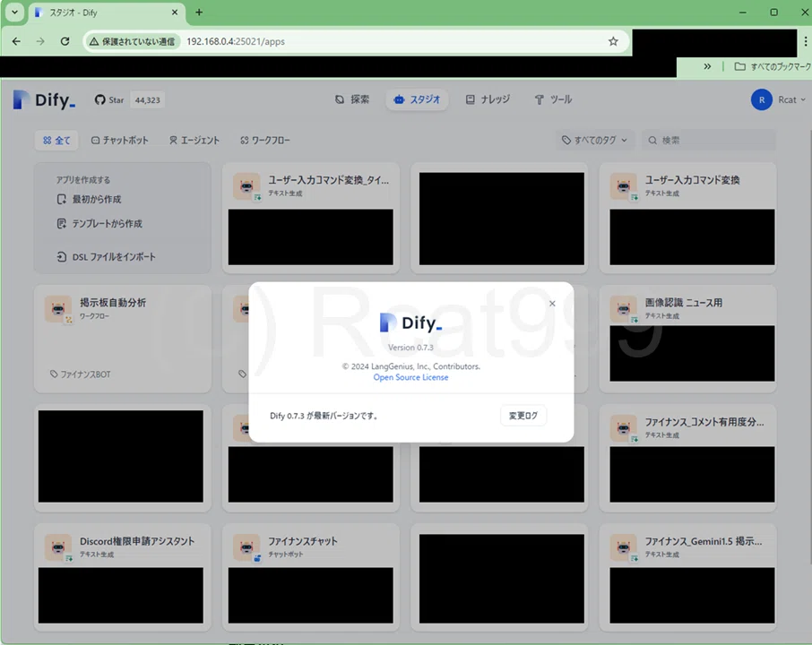Screen dimensions: 812x645
Task: Select the スタジオ tab
Action: point(417,99)
